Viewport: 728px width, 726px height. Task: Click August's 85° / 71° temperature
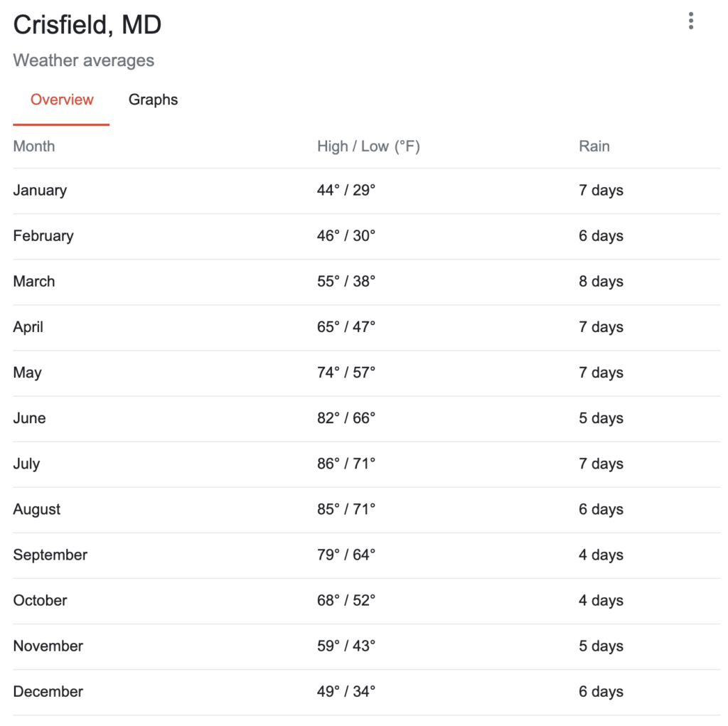pos(346,509)
